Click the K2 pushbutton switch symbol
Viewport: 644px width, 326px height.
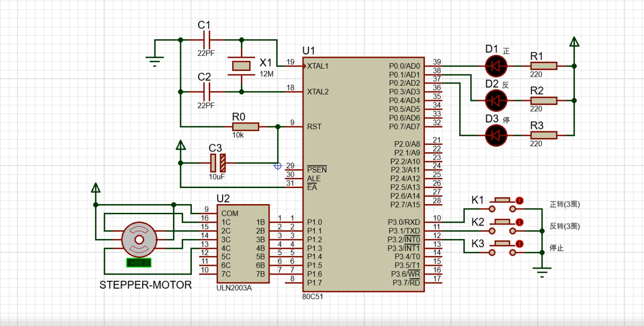(503, 226)
